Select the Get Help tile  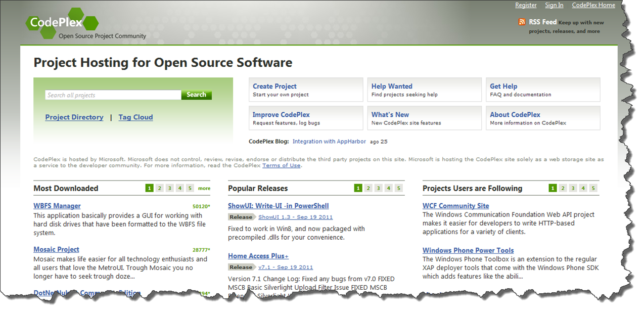tap(542, 90)
